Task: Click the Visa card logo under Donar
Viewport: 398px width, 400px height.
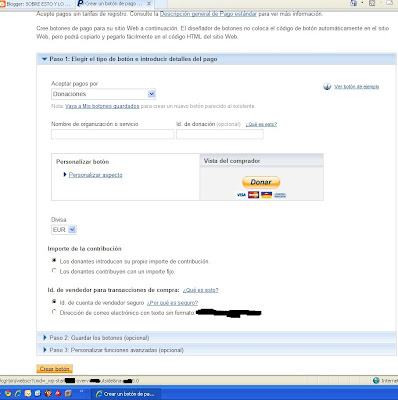Action: click(241, 195)
